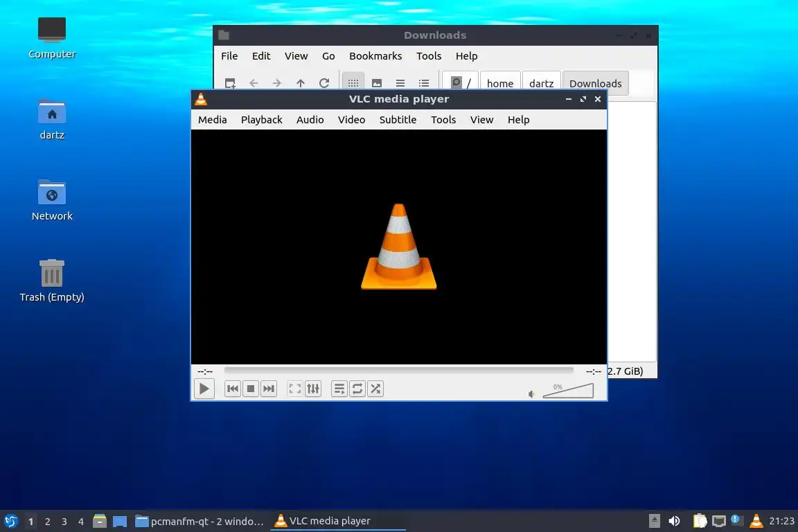Skip to next media in VLC
The width and height of the screenshot is (798, 532).
click(269, 389)
